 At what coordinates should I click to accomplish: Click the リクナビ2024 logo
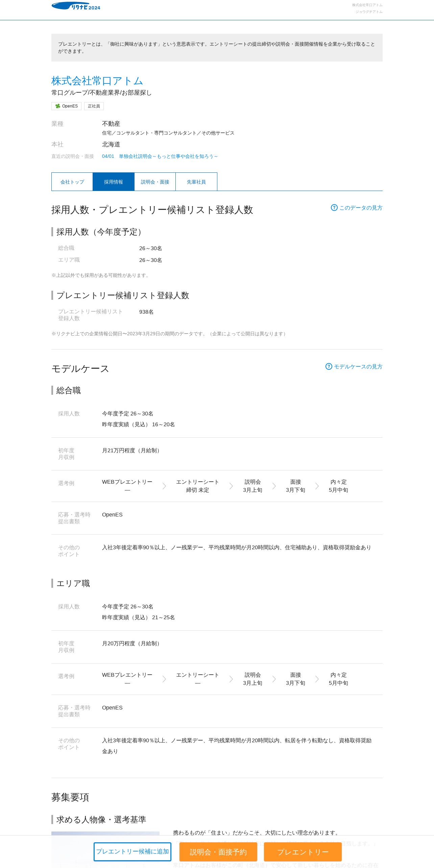pos(76,6)
